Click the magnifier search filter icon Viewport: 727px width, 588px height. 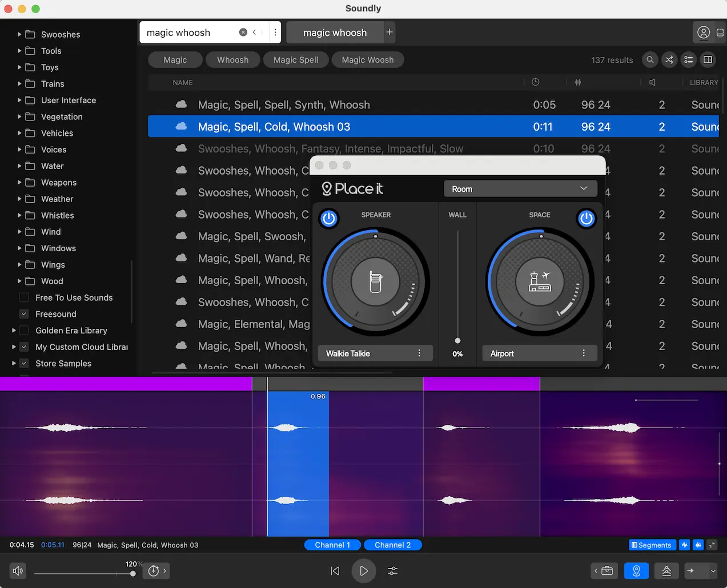click(650, 59)
